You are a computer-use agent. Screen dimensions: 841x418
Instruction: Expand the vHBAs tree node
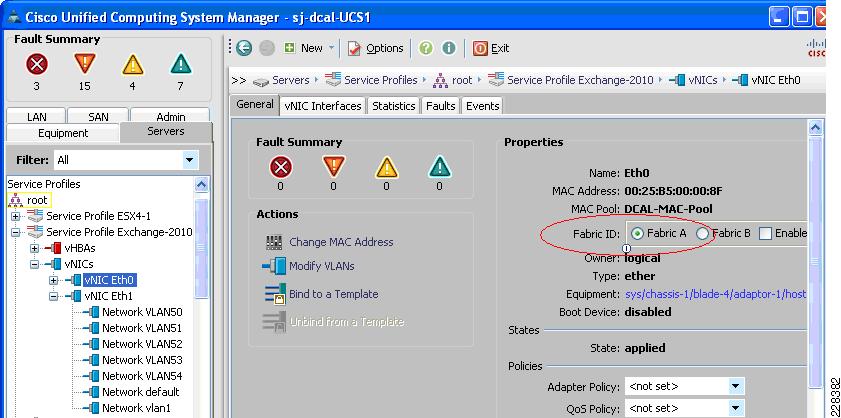[35, 248]
